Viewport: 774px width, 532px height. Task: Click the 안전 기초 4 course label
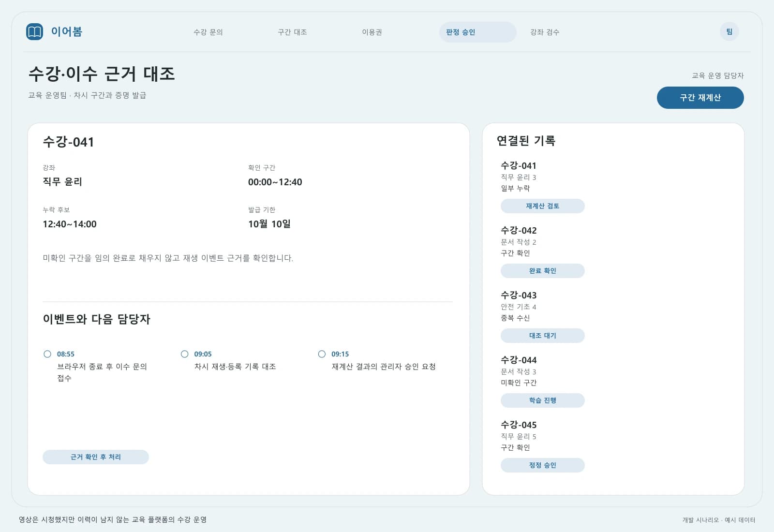click(518, 307)
